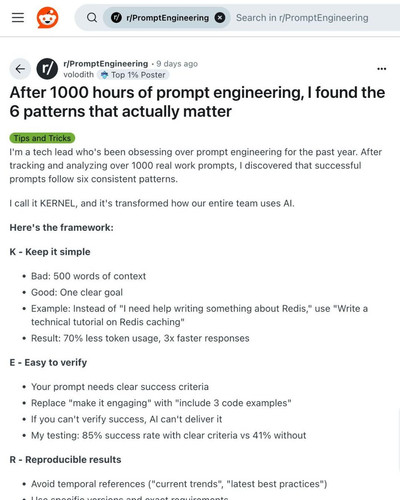
Task: Click the Top 1% Poster badge
Action: [x=133, y=75]
